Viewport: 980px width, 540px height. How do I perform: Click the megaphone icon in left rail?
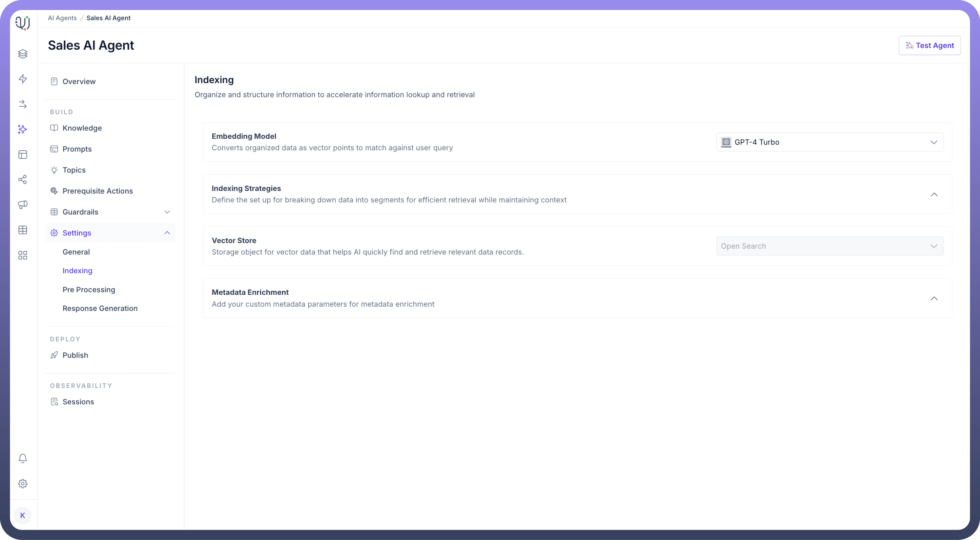23,205
